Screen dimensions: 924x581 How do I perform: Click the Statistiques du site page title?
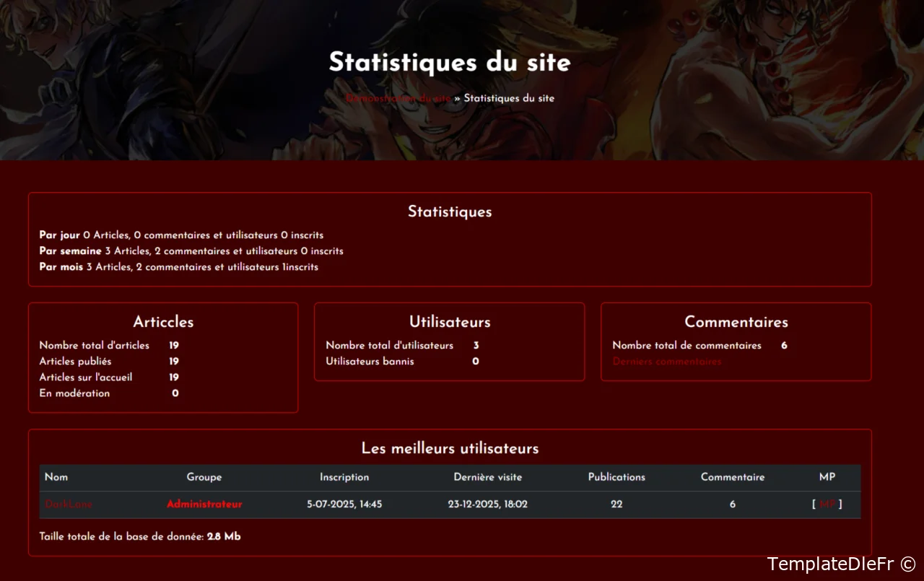(x=450, y=63)
